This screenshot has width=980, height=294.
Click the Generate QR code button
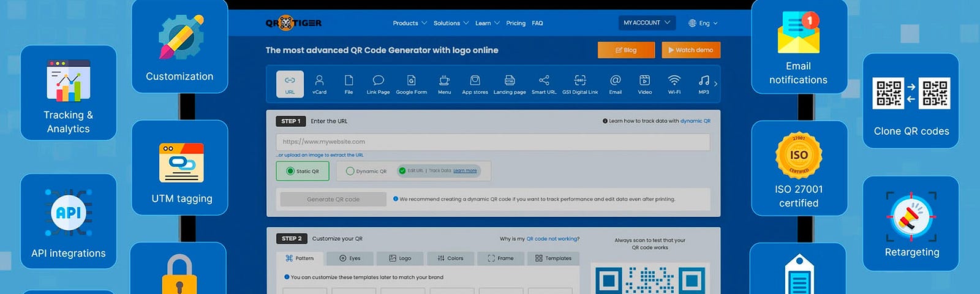(x=333, y=199)
